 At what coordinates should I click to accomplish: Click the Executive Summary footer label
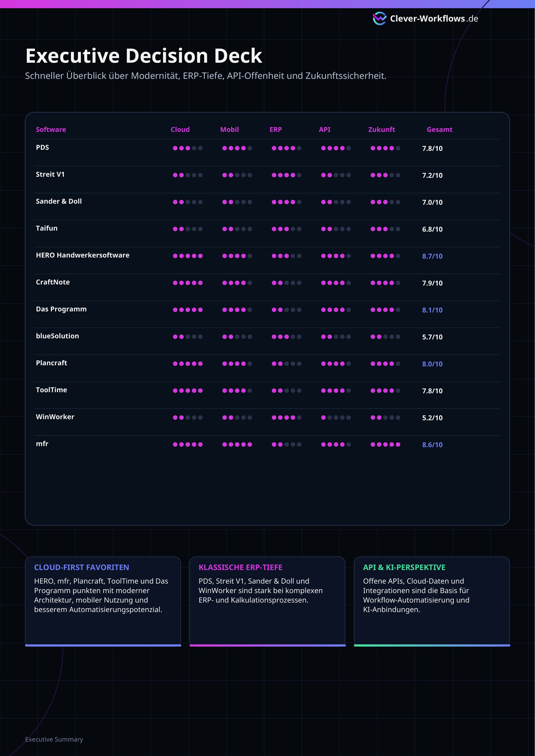click(54, 739)
